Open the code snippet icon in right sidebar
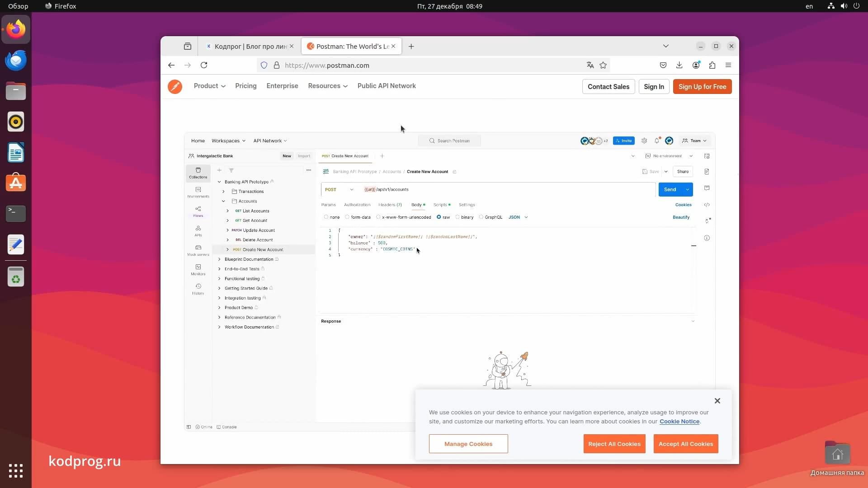Viewport: 868px width, 488px height. (707, 205)
